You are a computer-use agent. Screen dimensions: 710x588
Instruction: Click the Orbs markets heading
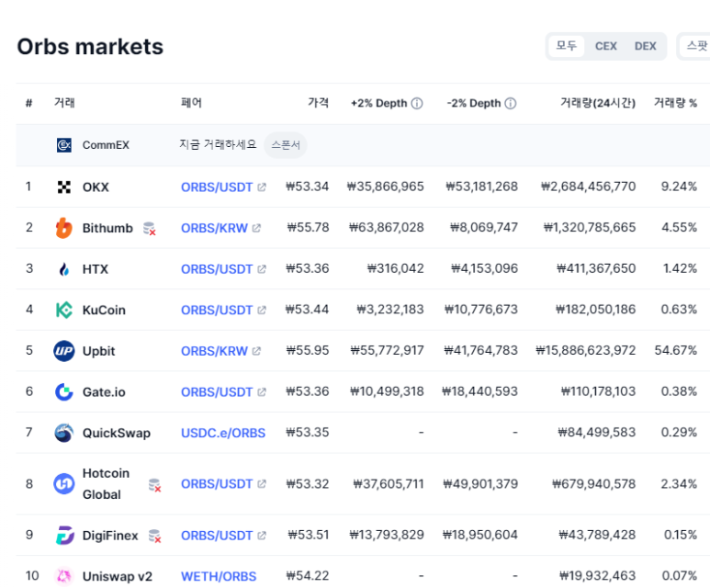pyautogui.click(x=90, y=46)
